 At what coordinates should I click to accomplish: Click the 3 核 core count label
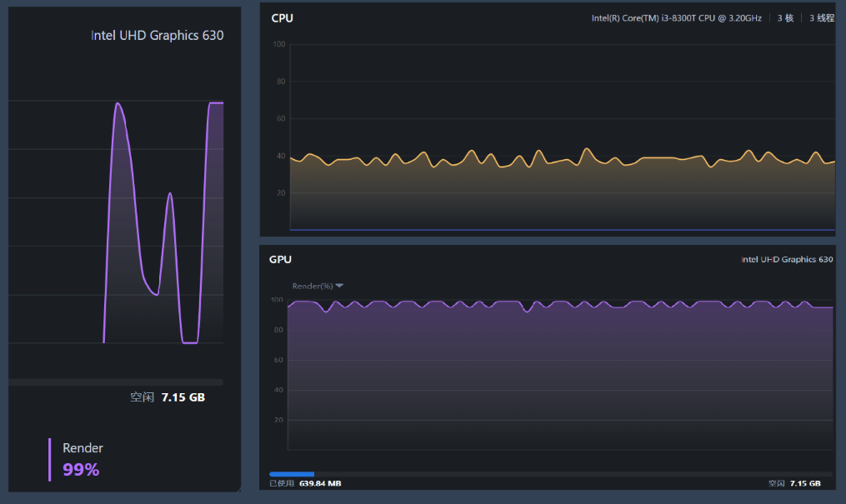tap(785, 18)
